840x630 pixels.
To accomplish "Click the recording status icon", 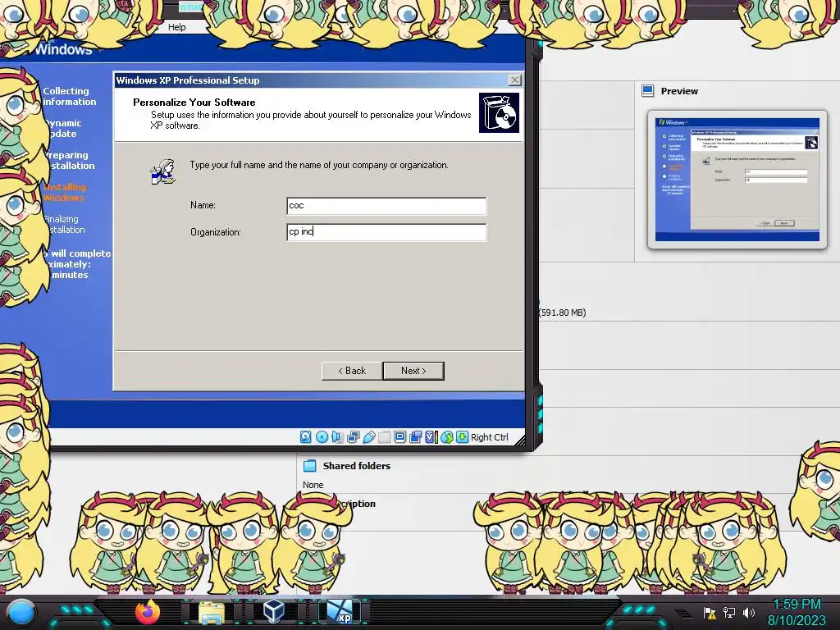I will coord(415,437).
